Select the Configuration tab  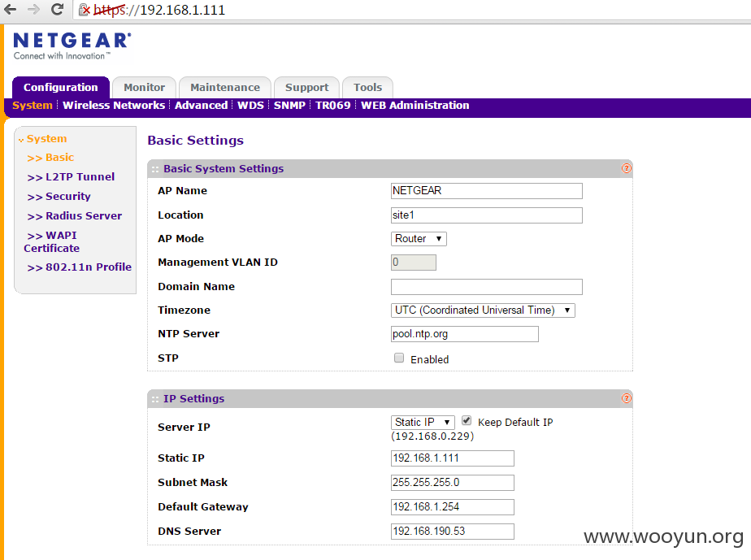pos(61,88)
